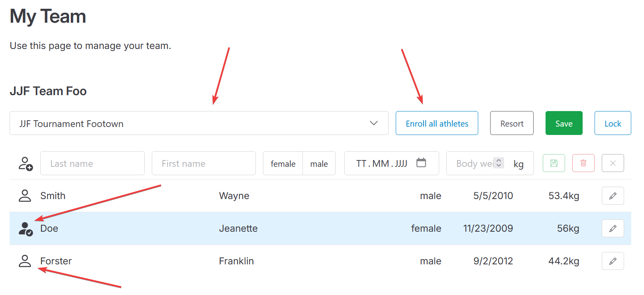Select the male gender option

pos(319,164)
